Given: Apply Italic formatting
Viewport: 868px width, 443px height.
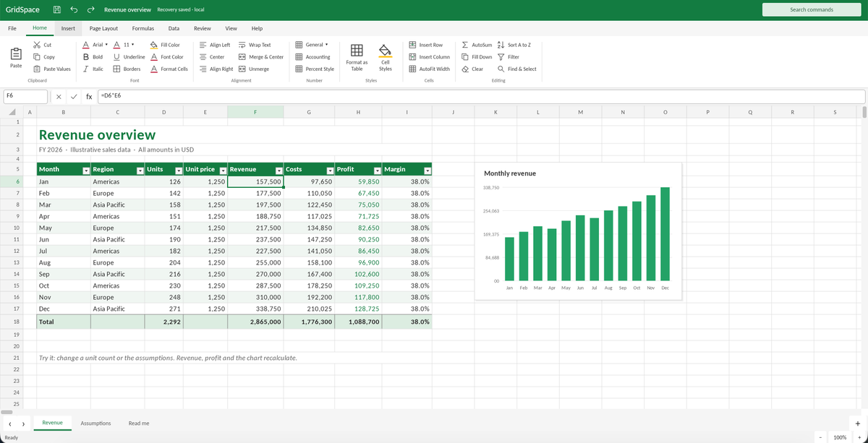Looking at the screenshot, I should click(93, 69).
